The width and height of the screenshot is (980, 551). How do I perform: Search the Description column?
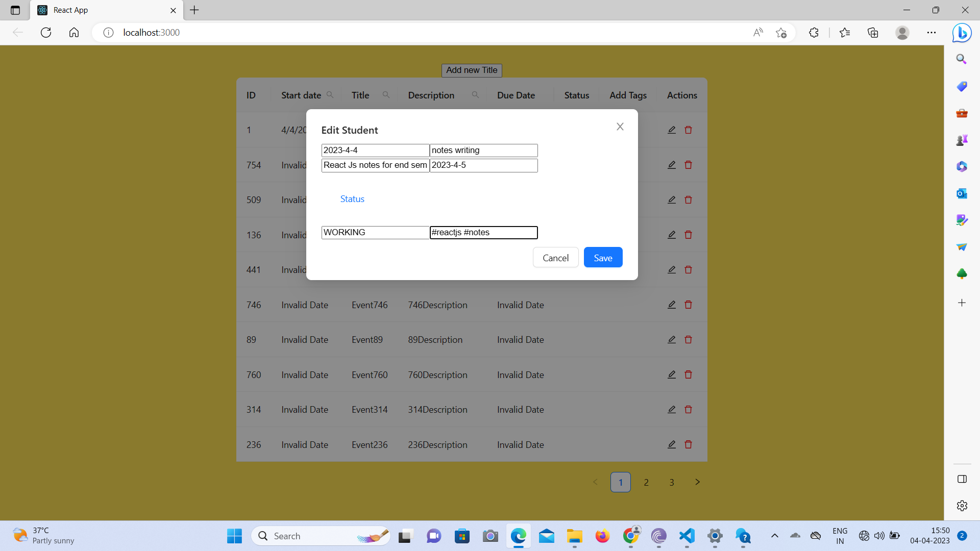pyautogui.click(x=476, y=94)
